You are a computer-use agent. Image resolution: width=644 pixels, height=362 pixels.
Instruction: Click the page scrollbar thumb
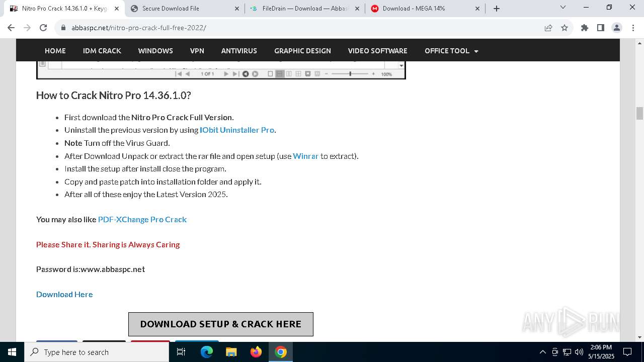(x=639, y=113)
